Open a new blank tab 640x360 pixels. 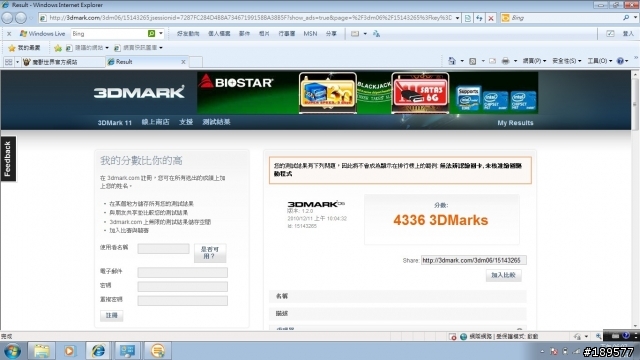196,62
